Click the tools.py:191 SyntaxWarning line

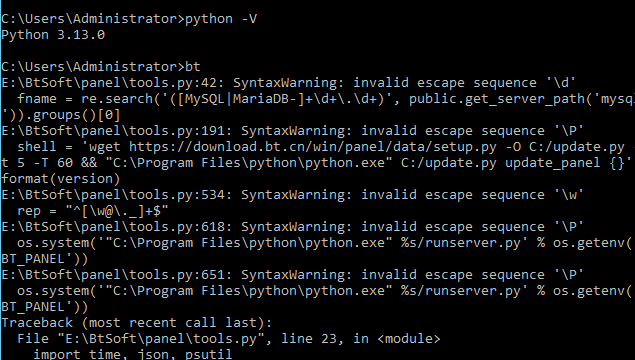[x=292, y=131]
